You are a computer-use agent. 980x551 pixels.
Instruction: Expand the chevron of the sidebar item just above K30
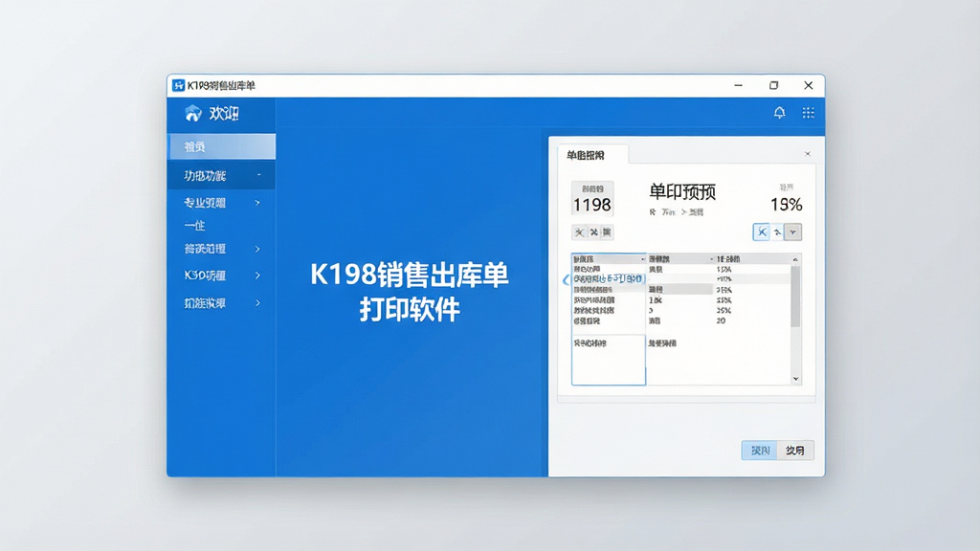[x=257, y=250]
